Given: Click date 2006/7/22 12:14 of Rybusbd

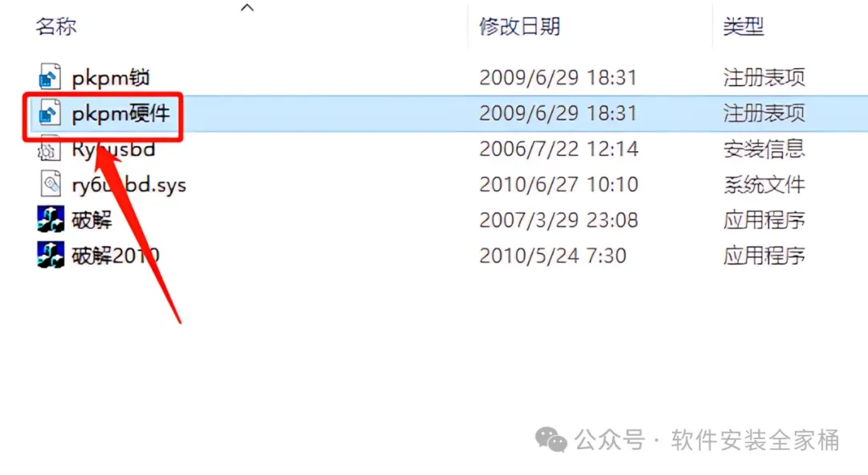Looking at the screenshot, I should click(559, 149).
